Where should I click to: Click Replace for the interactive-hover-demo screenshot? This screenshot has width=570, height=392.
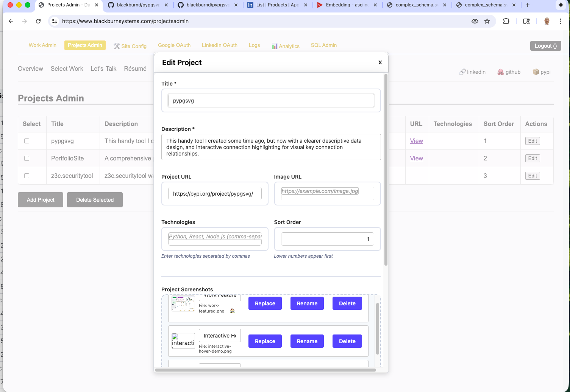pyautogui.click(x=265, y=341)
